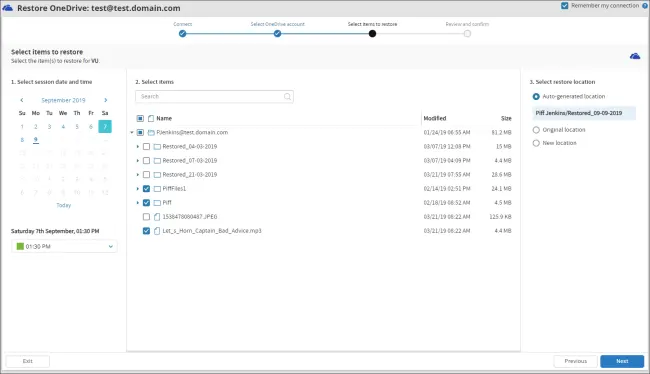Screen dimensions: 650x374
Task: Uncheck the Piff folder checkbox
Action: (146, 203)
